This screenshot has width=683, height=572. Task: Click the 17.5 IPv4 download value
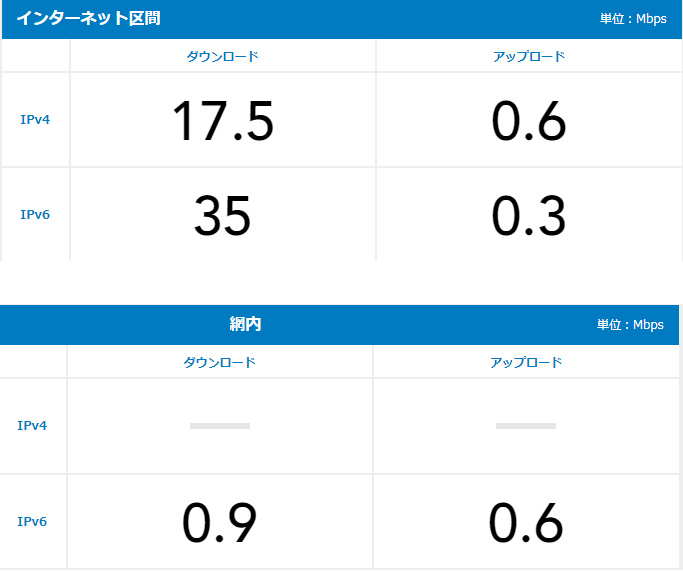coord(222,121)
